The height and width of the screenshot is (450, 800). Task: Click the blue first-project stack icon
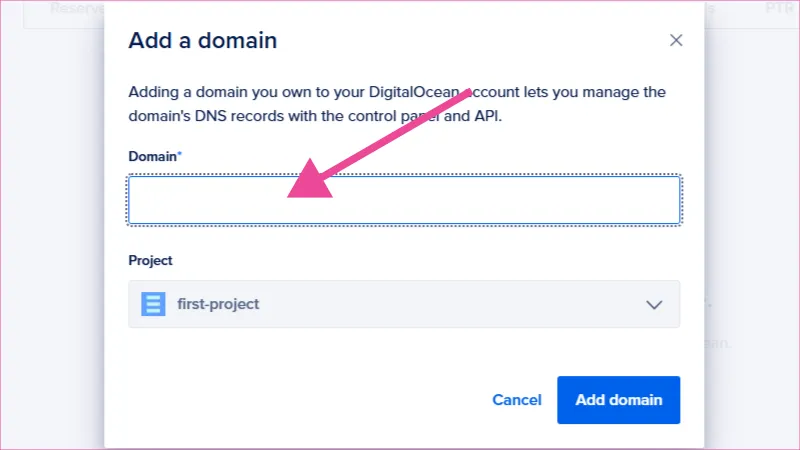click(153, 304)
